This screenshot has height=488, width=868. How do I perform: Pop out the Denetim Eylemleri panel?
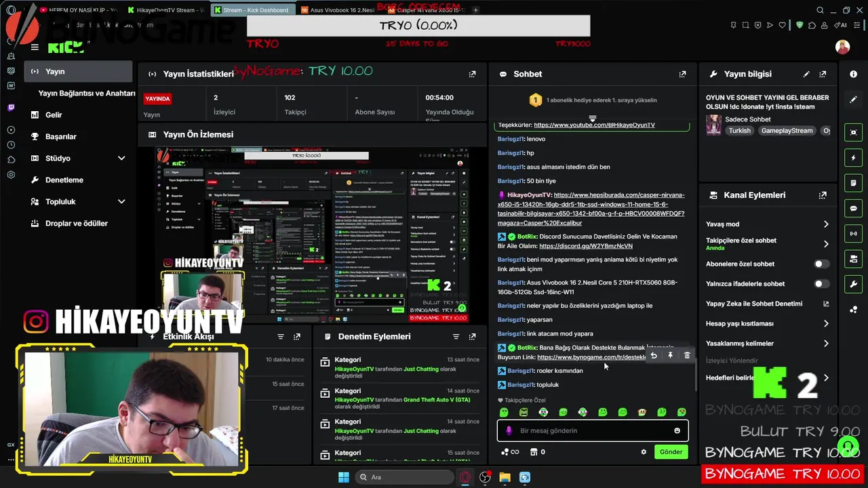[473, 336]
